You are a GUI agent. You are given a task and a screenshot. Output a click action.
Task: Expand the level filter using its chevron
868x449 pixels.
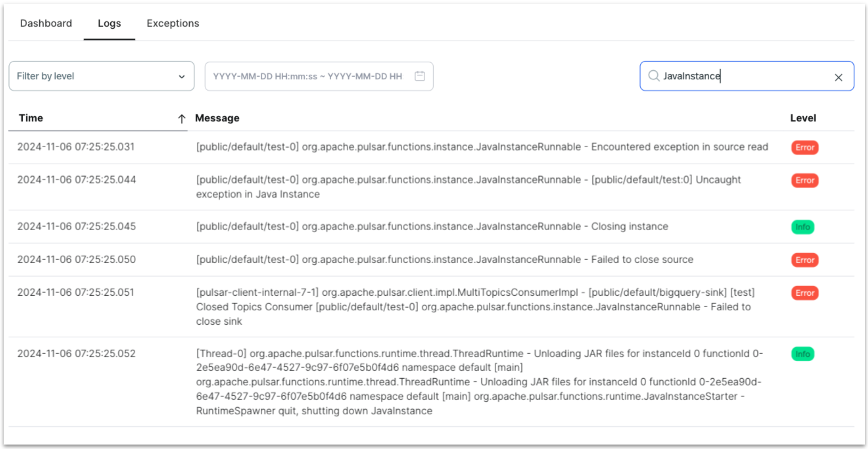[x=182, y=76]
